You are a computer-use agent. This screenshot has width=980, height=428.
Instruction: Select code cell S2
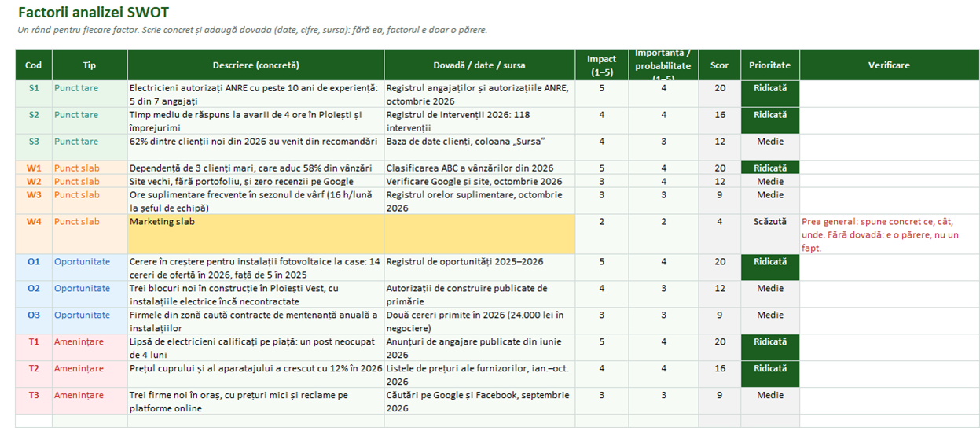click(34, 121)
